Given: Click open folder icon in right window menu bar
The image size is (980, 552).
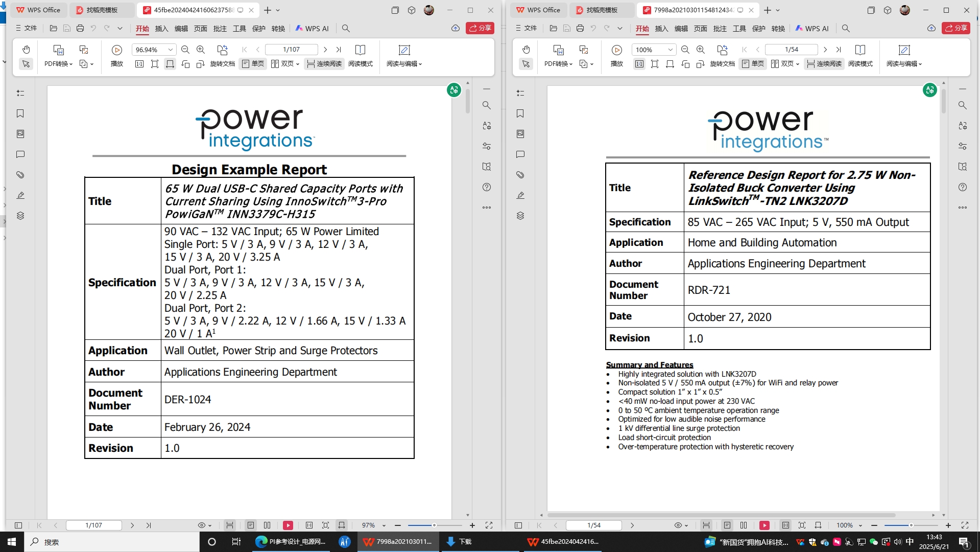Looking at the screenshot, I should tap(553, 29).
